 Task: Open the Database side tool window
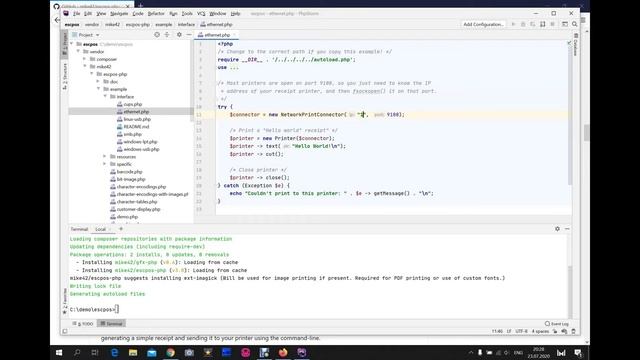click(x=576, y=45)
